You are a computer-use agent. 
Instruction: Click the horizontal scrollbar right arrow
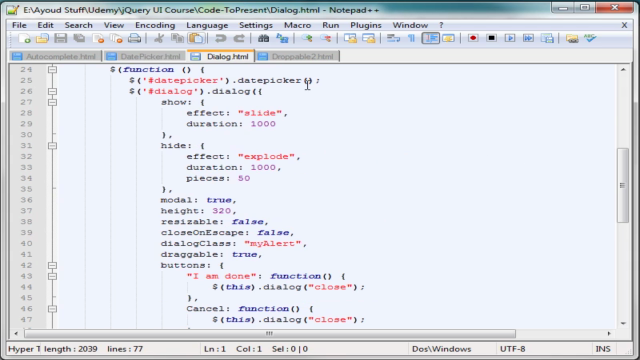[609, 334]
